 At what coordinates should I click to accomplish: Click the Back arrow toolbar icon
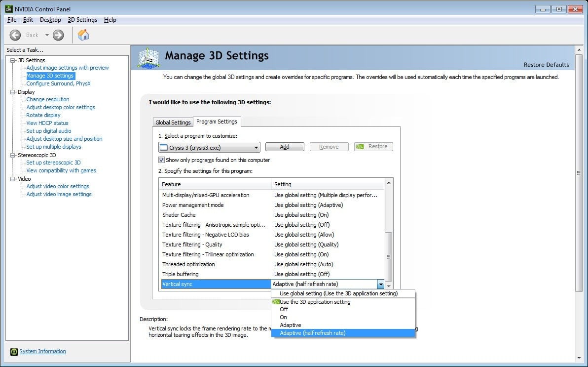coord(15,35)
